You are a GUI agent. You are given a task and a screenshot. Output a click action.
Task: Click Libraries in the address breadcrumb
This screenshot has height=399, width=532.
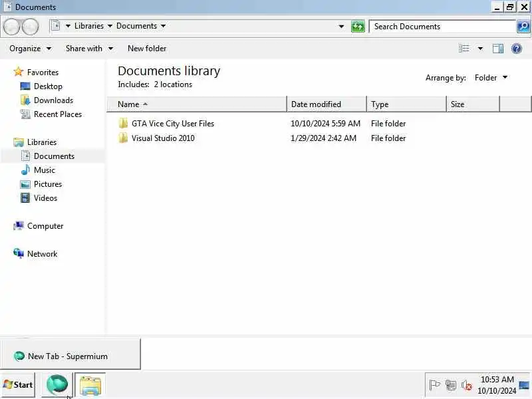click(89, 26)
